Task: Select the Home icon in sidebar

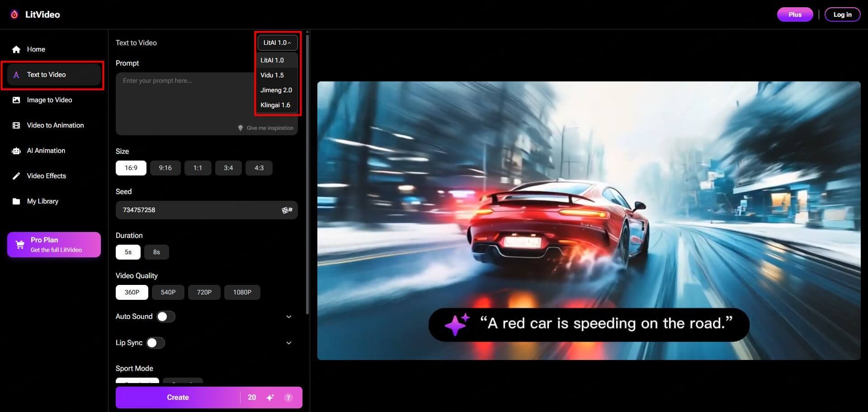Action: coord(16,49)
